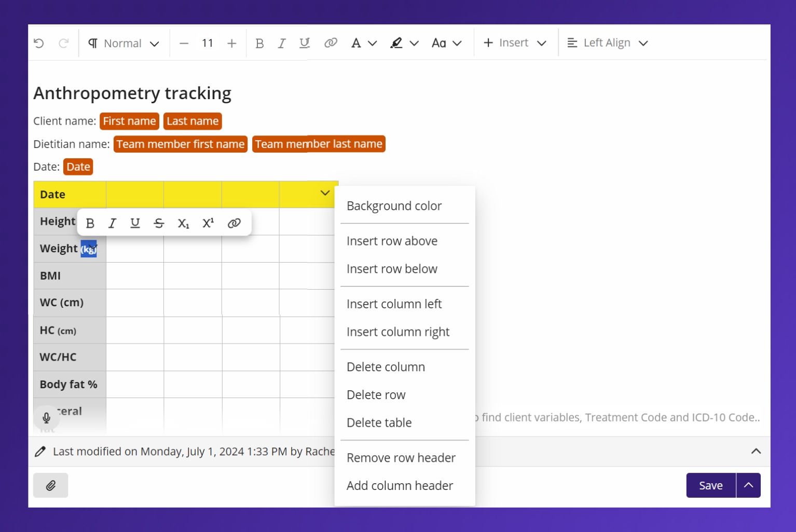Open the Insert menu button
The height and width of the screenshot is (532, 796).
[x=515, y=43]
